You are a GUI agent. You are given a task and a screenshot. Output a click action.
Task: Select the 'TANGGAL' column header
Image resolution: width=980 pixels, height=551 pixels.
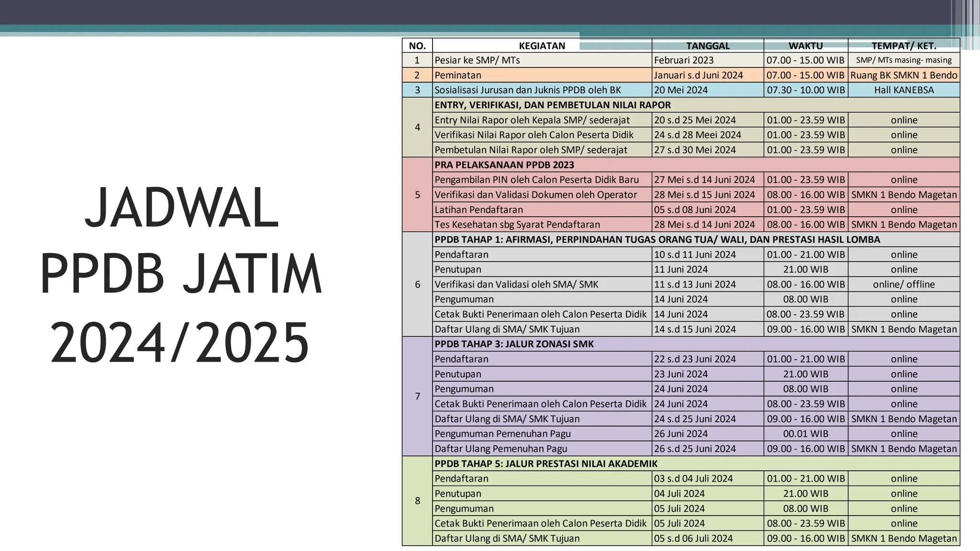pyautogui.click(x=708, y=45)
